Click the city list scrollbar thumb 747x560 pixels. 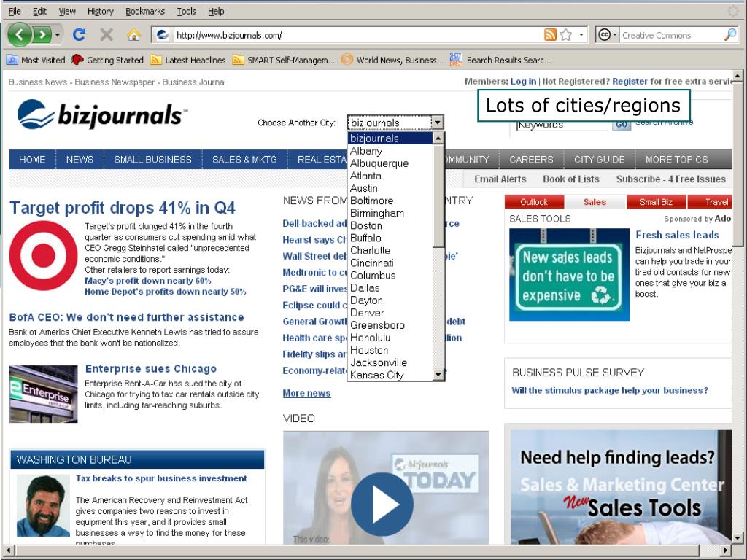(x=438, y=195)
